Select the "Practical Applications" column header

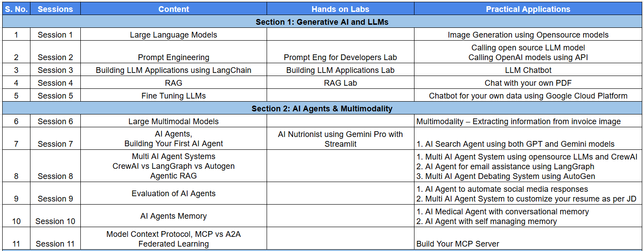click(528, 9)
